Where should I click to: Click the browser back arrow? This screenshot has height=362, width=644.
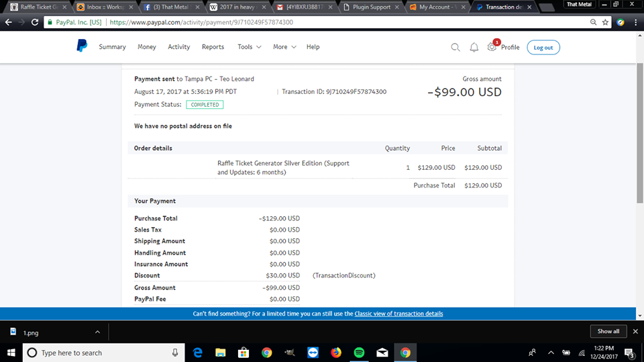click(x=9, y=22)
